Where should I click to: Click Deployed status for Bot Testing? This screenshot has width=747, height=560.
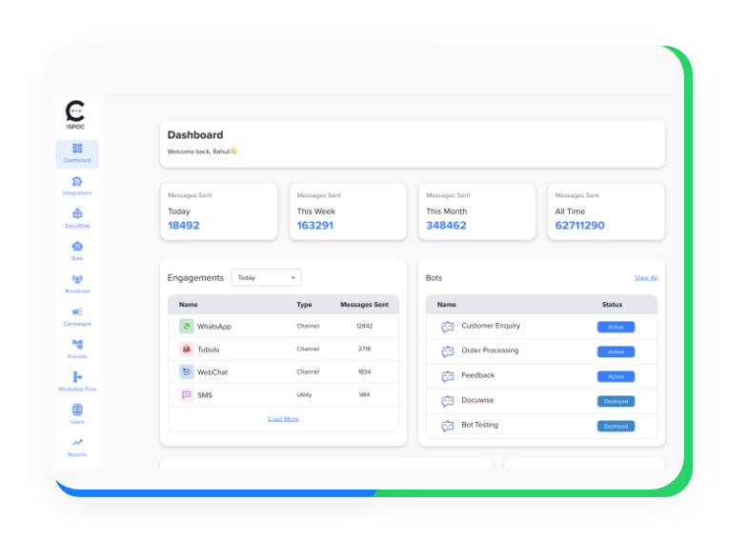616,427
